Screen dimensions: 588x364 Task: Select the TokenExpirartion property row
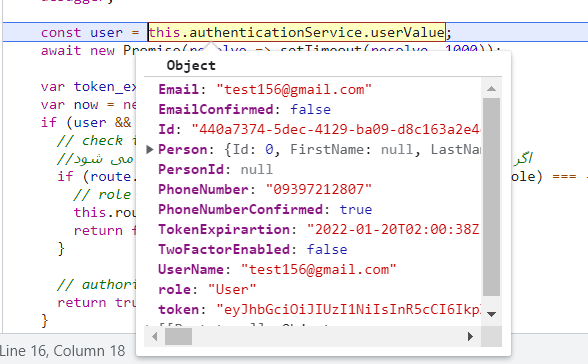[x=319, y=229]
